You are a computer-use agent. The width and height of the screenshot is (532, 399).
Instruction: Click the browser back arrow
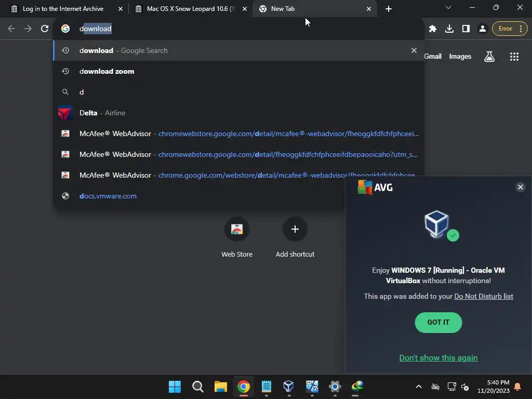(11, 29)
